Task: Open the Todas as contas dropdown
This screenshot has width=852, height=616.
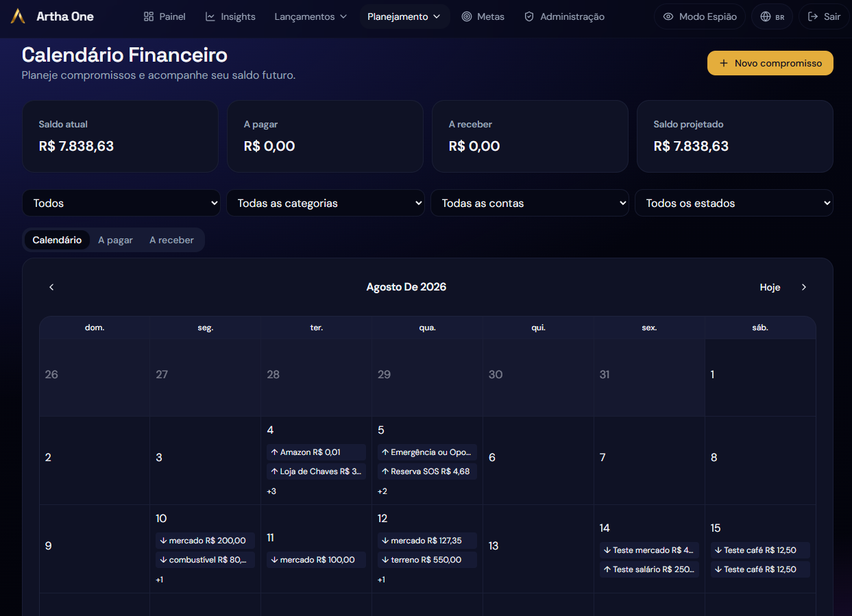Action: pos(530,203)
